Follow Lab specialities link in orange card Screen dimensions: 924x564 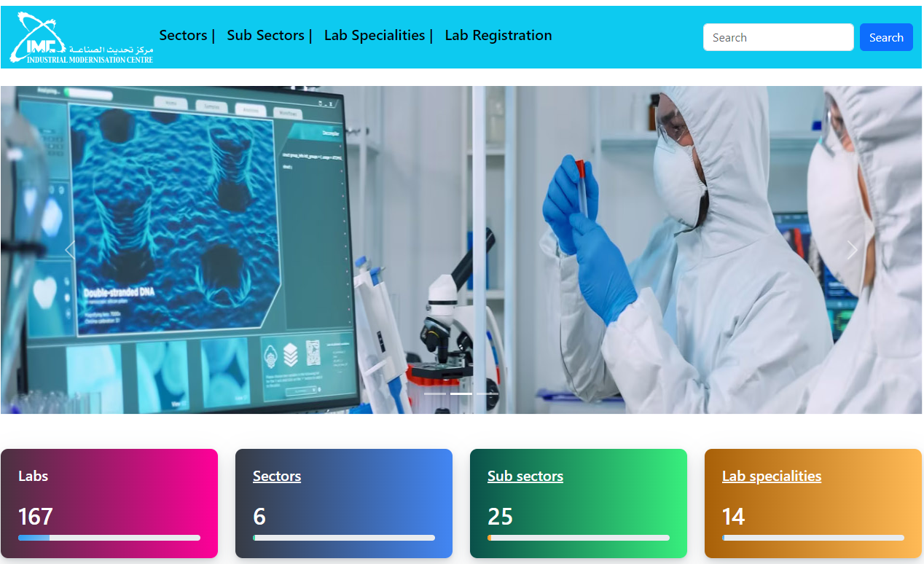[771, 476]
